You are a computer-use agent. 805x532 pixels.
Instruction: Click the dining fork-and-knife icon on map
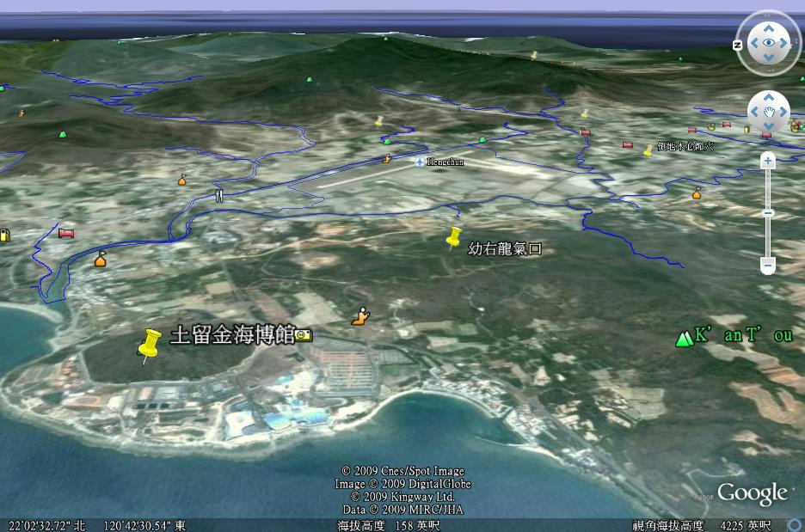(218, 195)
